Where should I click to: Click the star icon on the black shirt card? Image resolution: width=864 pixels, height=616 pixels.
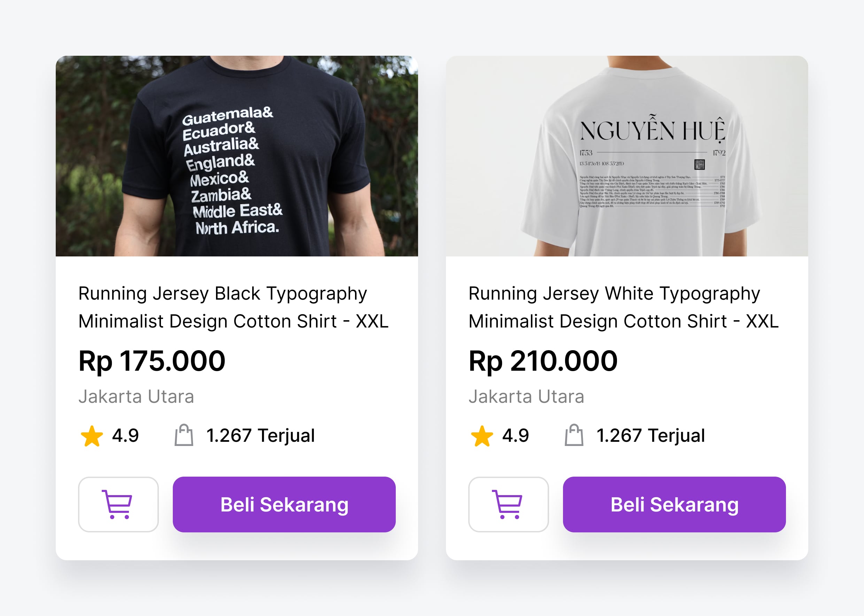coord(92,436)
